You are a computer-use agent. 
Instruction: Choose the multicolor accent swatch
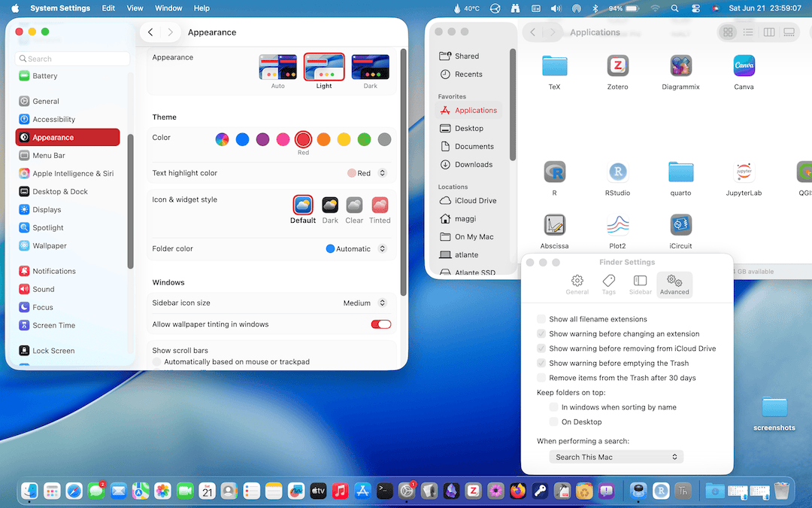[222, 139]
